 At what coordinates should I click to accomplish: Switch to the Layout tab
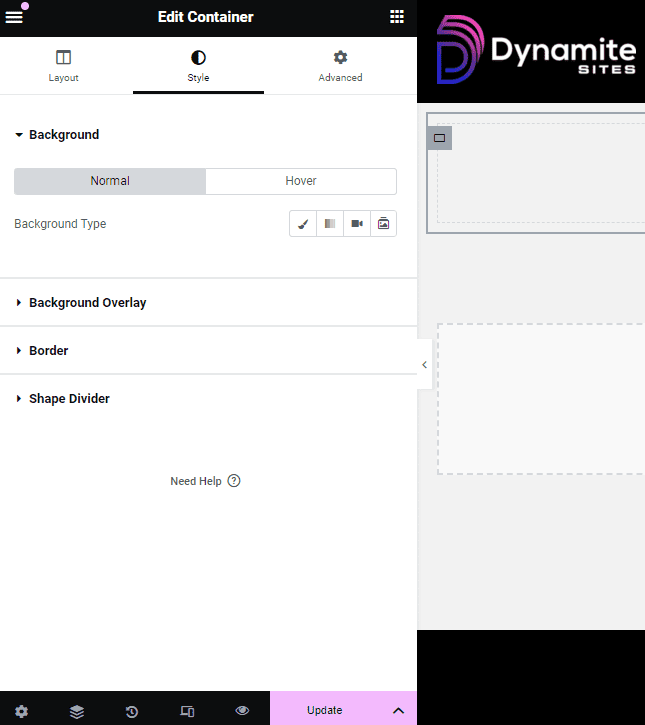coord(63,66)
